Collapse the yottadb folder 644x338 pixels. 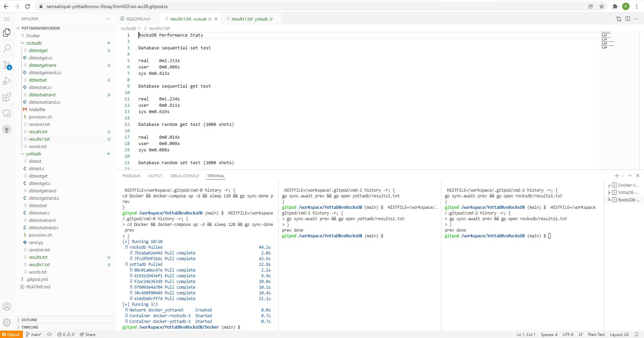point(34,154)
